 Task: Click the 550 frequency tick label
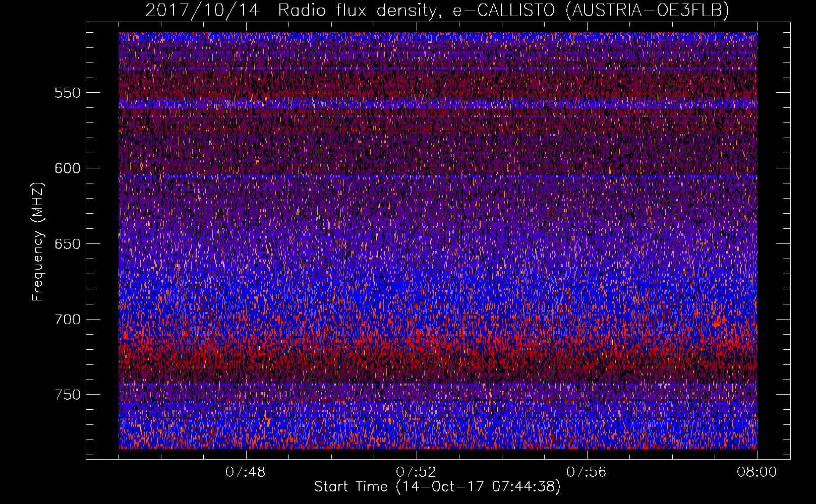67,93
